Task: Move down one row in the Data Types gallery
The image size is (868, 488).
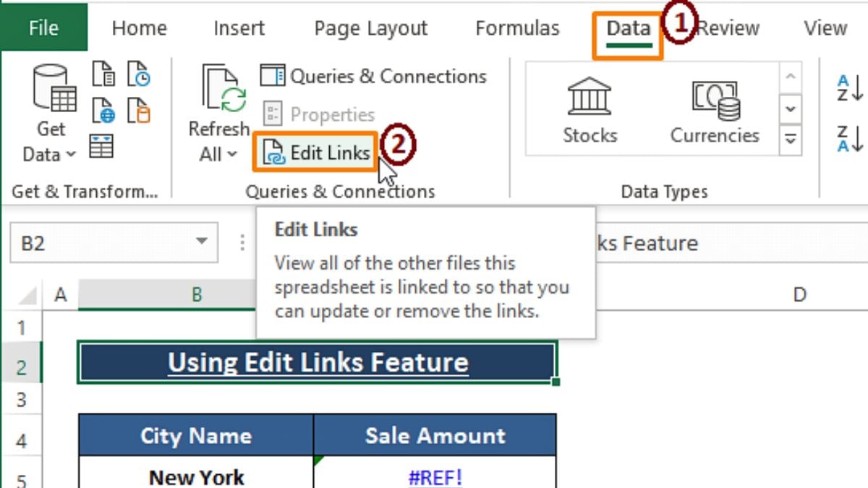Action: pos(791,108)
